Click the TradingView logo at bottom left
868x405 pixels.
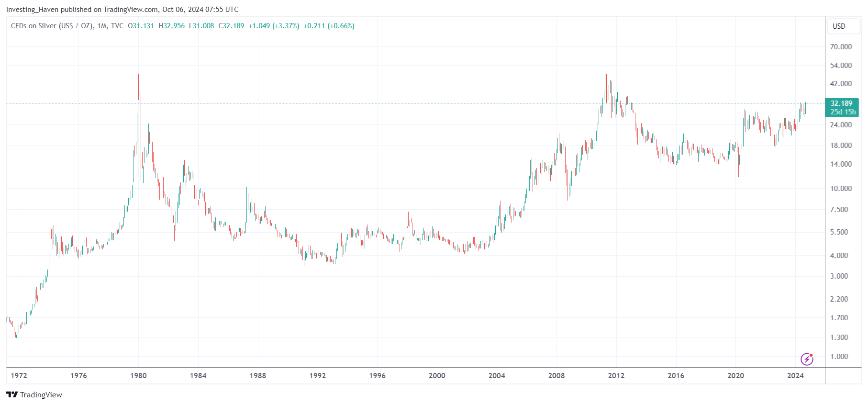click(34, 394)
